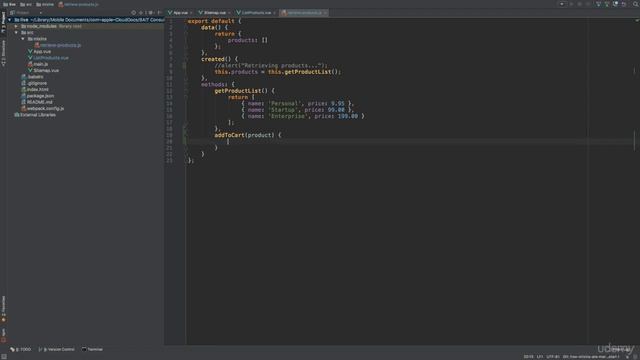Click the folder icon beside node_modules
This screenshot has width=640, height=360.
pos(23,26)
